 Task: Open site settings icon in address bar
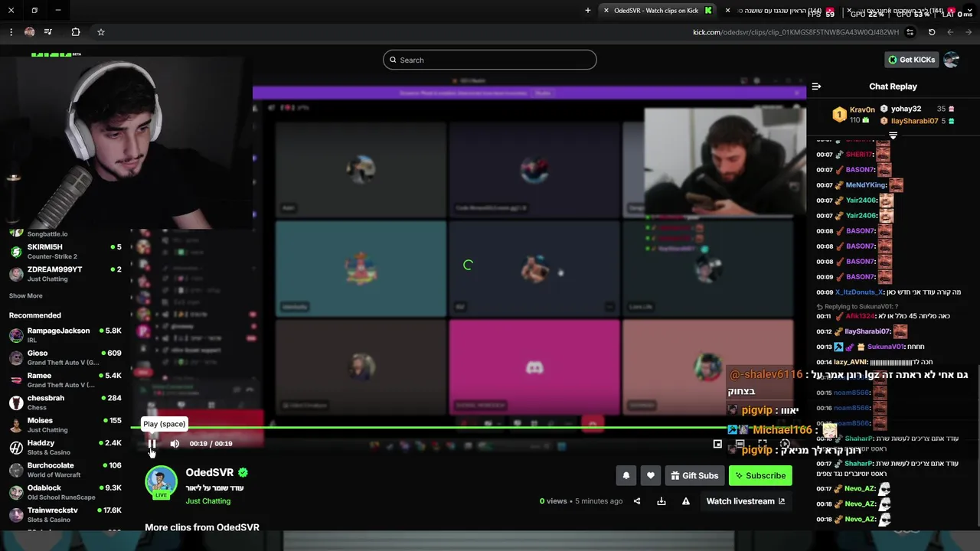(910, 32)
